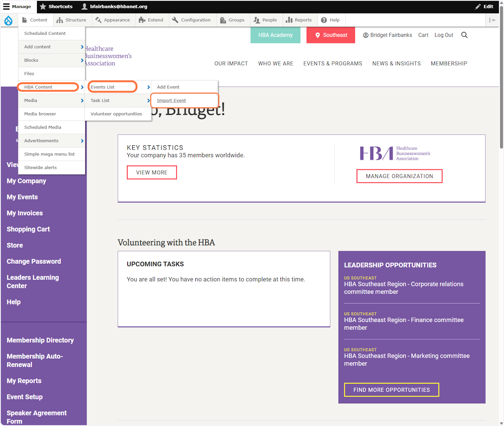The height and width of the screenshot is (426, 504).
Task: Click the person icon beside Bridget Fairbanks
Action: (366, 35)
